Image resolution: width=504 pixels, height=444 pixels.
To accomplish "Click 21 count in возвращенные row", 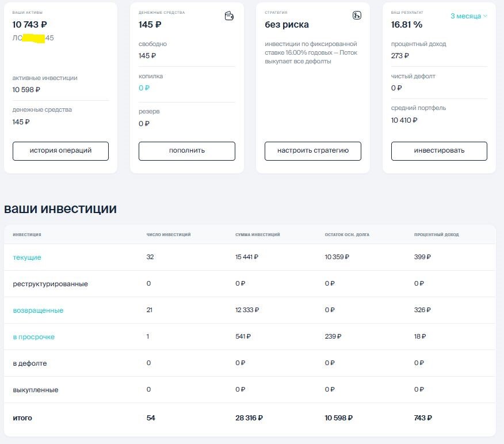I will (150, 310).
